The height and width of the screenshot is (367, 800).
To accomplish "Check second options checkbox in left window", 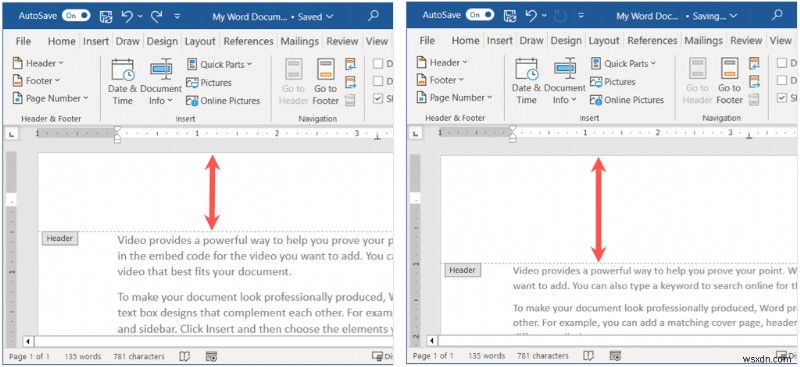I will (378, 81).
